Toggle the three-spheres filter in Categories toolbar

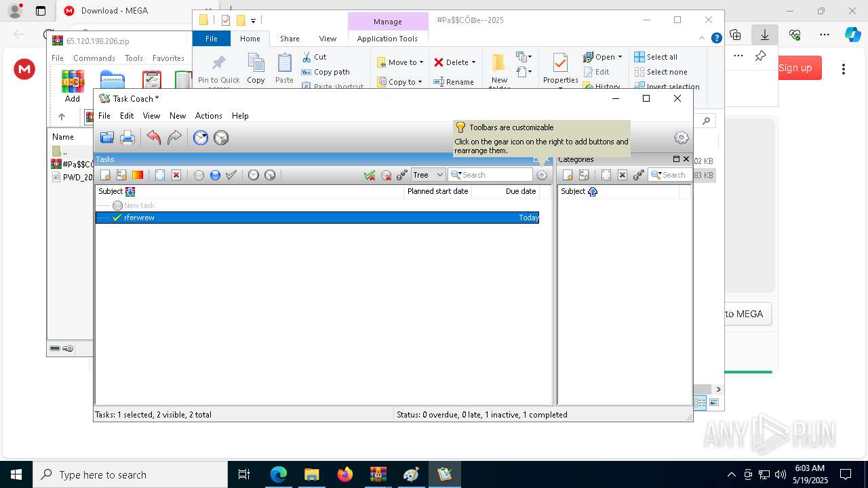639,175
